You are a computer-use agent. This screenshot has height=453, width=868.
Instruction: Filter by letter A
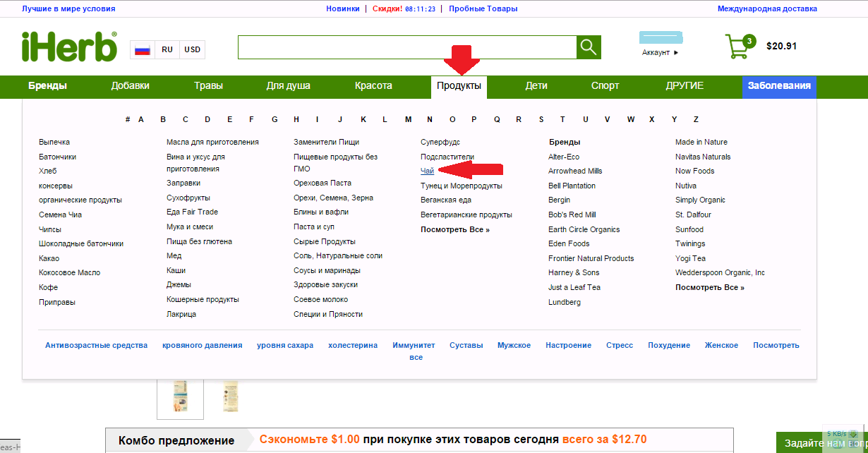coord(141,119)
